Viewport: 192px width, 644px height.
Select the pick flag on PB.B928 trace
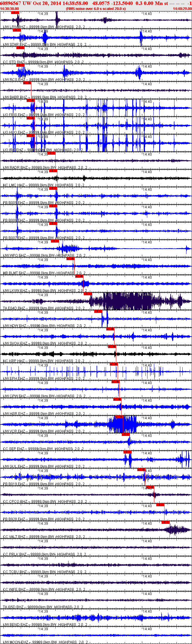[x=160, y=505]
